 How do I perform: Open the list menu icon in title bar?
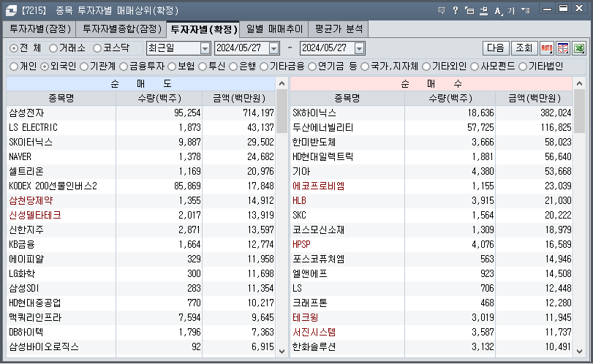[x=525, y=10]
